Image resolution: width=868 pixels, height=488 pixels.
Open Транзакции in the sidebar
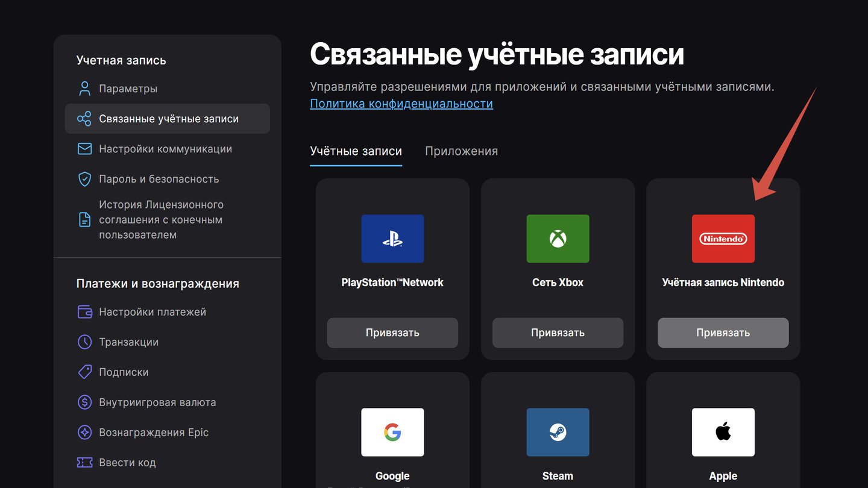[x=167, y=342]
